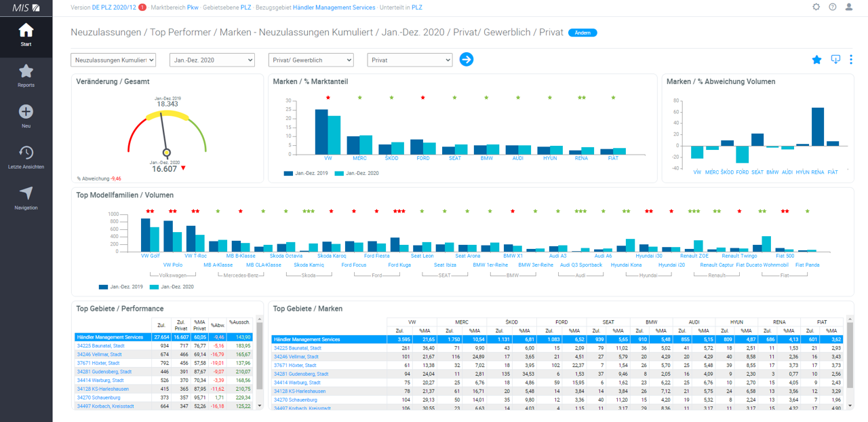Click the help question mark icon
Image resolution: width=868 pixels, height=422 pixels.
coord(832,7)
